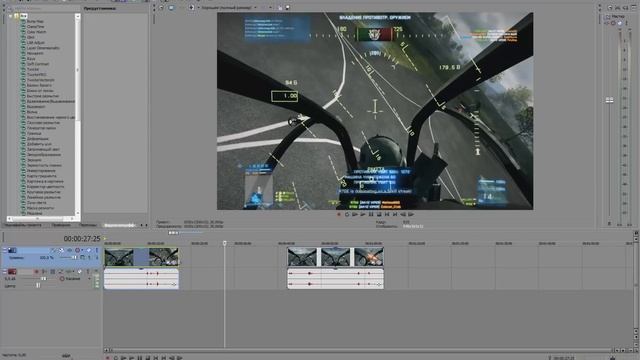Click effects list scrollbar down arrow

(x=78, y=213)
